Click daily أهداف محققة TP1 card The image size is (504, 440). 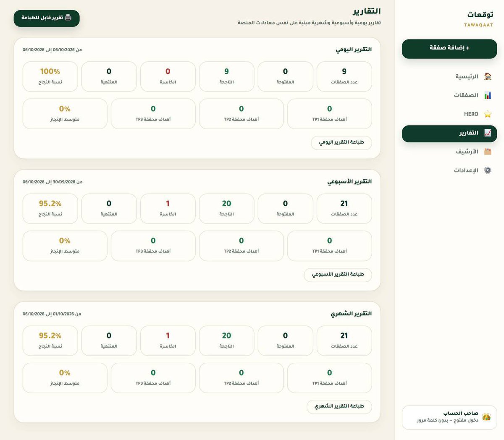pos(329,114)
